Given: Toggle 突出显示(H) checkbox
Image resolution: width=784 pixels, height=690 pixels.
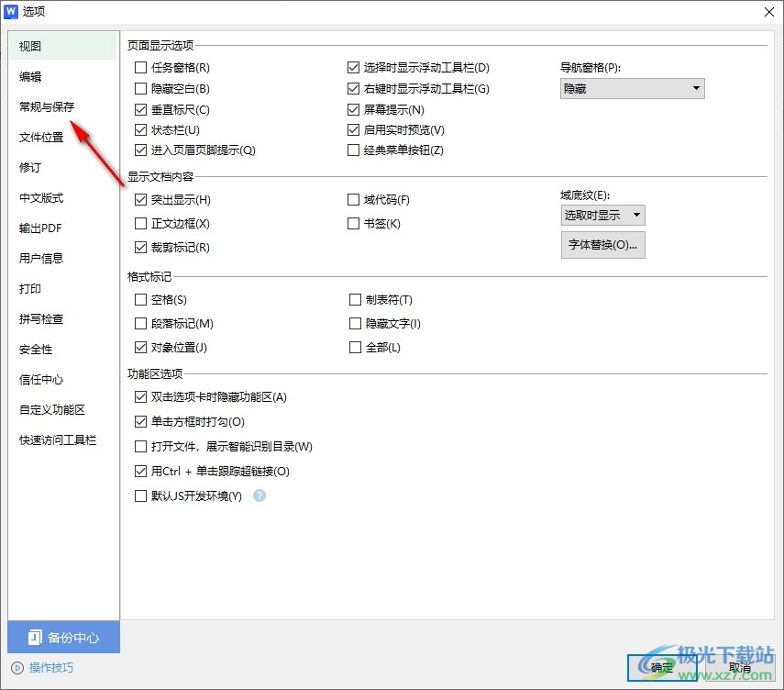Looking at the screenshot, I should tap(141, 200).
